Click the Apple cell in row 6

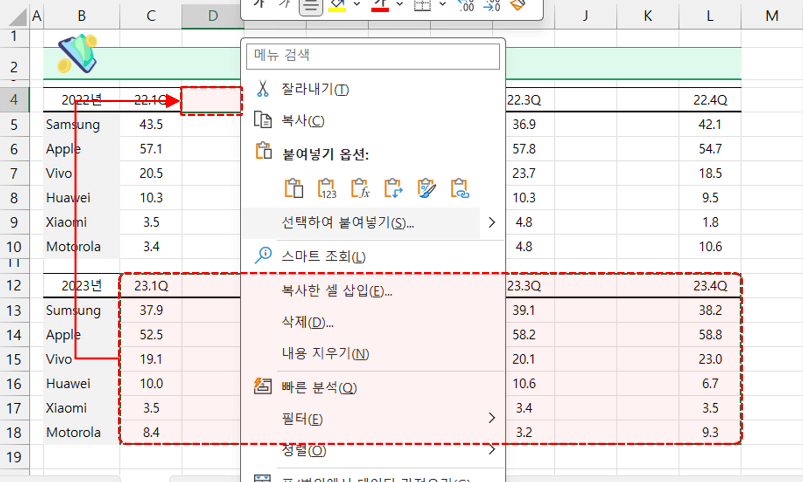coord(81,149)
